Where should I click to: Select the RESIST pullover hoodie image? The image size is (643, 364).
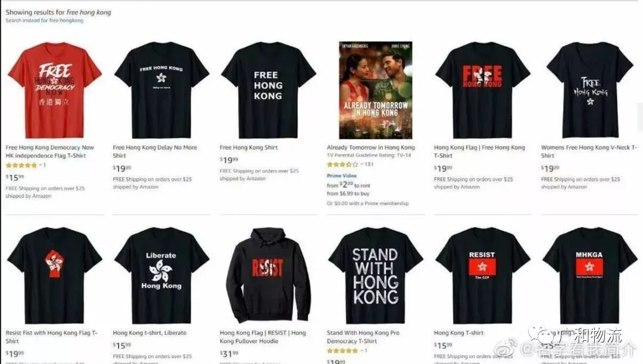(x=268, y=275)
